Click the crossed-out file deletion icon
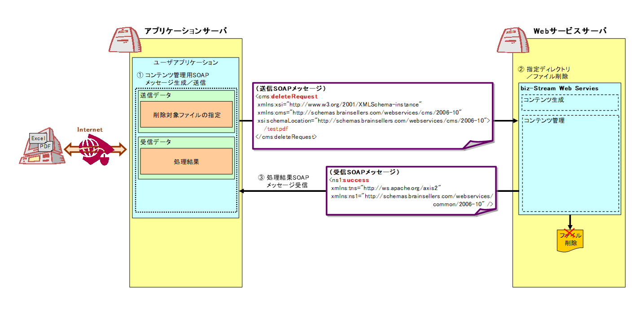 (x=570, y=241)
